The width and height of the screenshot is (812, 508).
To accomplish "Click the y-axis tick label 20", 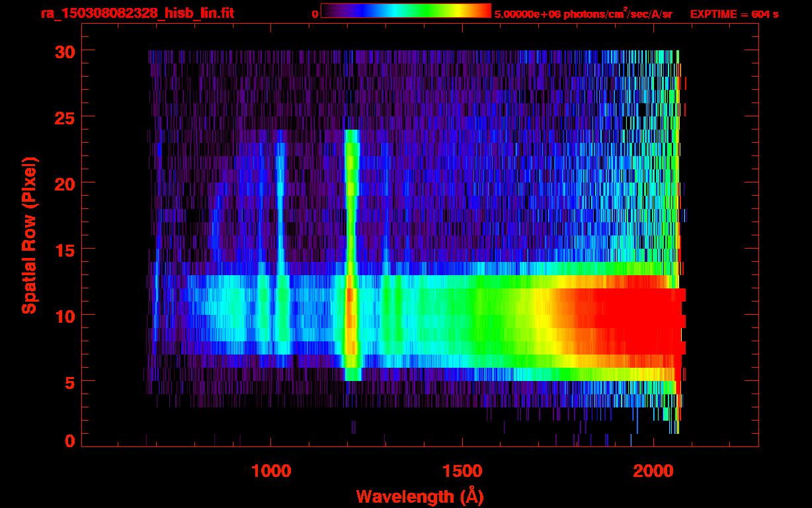I will point(64,183).
